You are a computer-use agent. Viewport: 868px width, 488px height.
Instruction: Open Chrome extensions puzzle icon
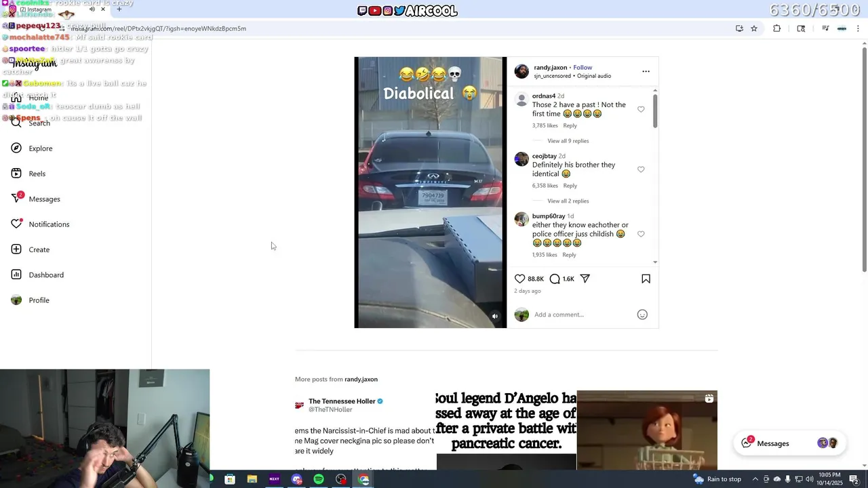(x=777, y=28)
